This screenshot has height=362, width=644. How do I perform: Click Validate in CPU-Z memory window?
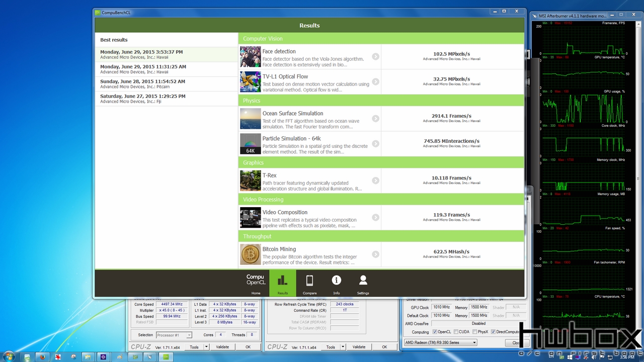359,347
